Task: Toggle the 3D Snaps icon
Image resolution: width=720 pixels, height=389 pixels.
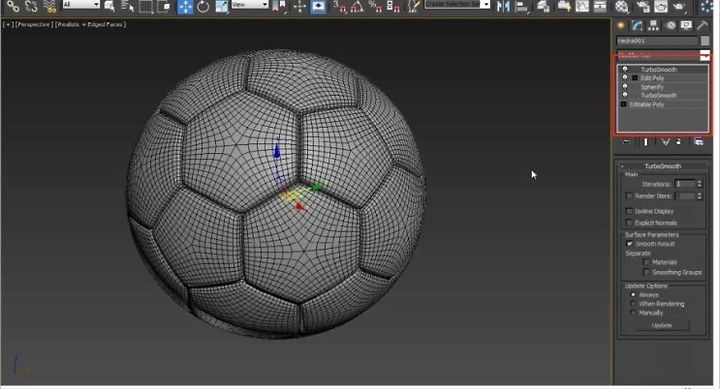Action: pyautogui.click(x=340, y=6)
